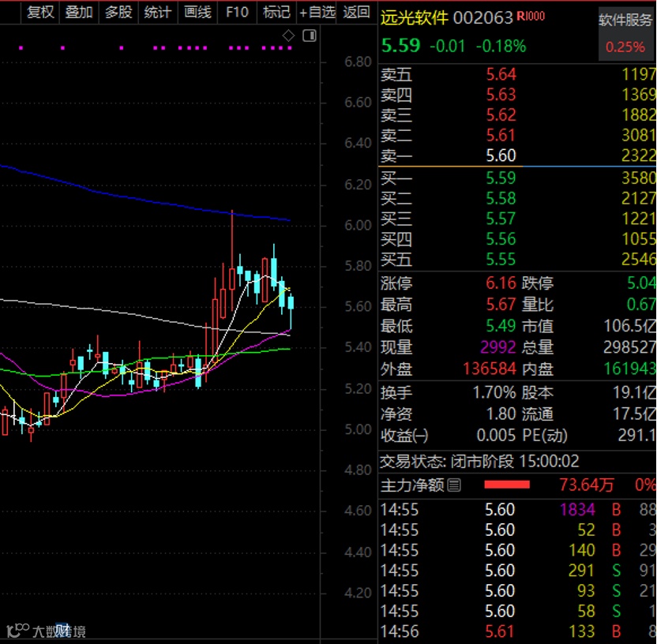Select the 卖一 price 5.60

tap(501, 155)
